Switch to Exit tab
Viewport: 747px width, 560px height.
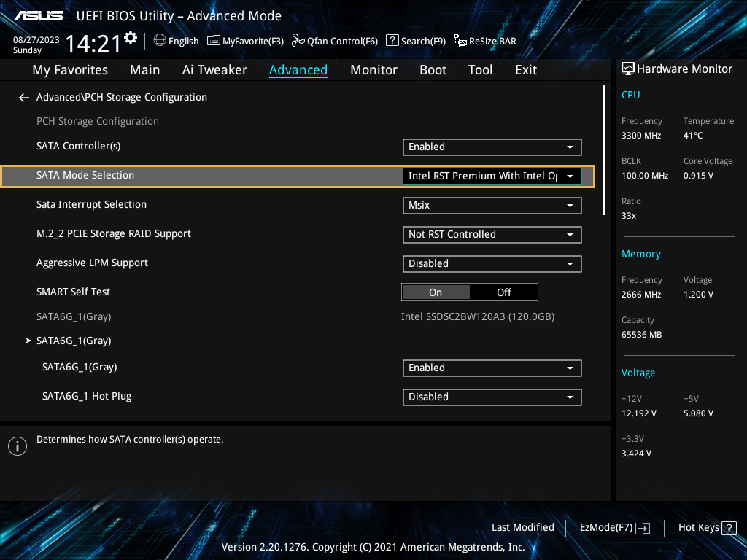point(526,70)
